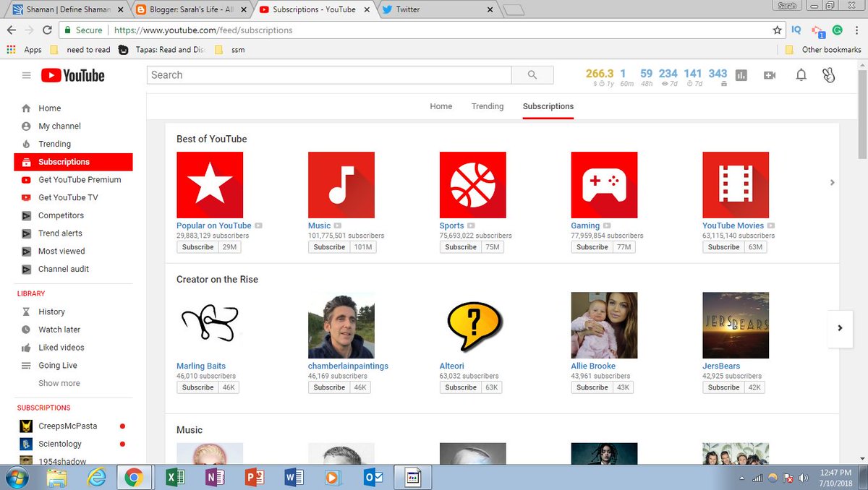Expand Show more in Library

pos(59,383)
